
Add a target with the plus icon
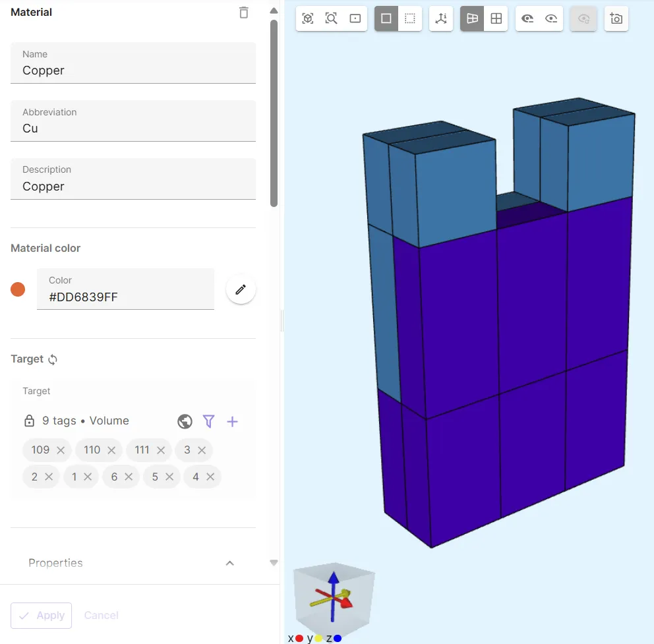tap(232, 421)
